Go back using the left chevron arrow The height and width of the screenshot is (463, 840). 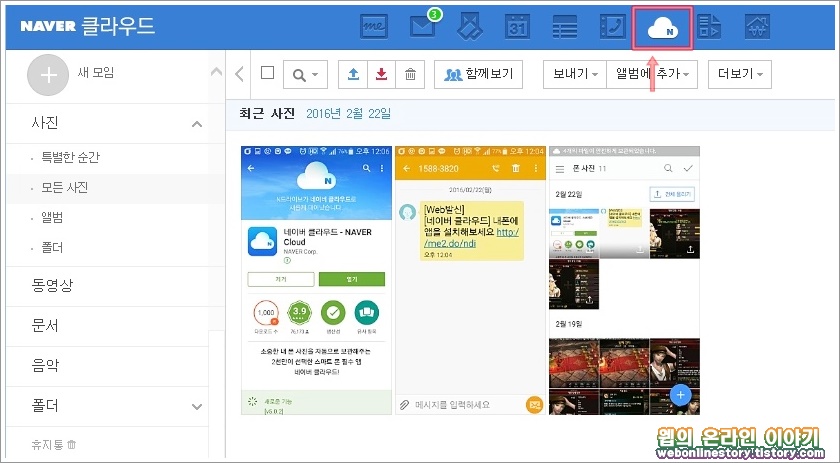click(239, 74)
